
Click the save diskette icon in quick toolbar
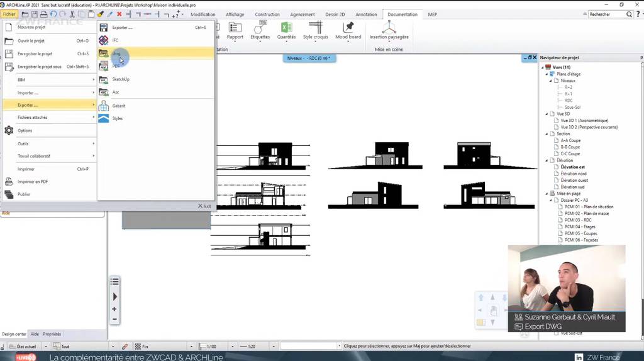coord(35,14)
